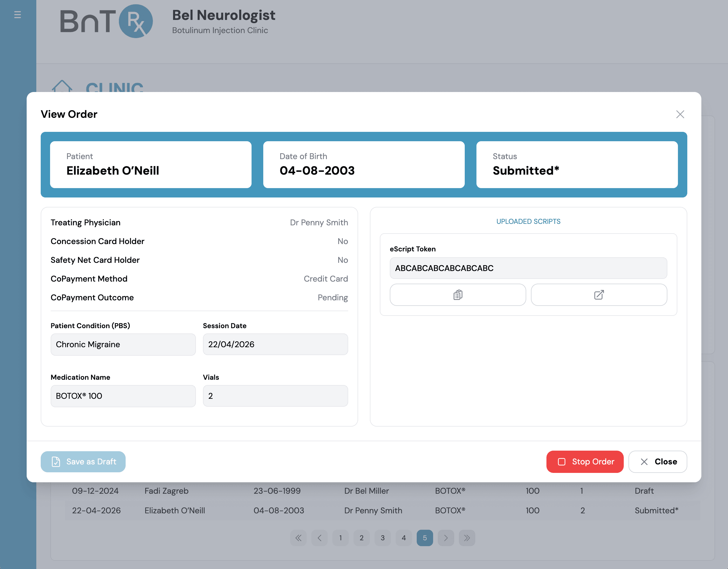
Task: Click Draft status in Fadi Zagreb row
Action: click(x=644, y=491)
